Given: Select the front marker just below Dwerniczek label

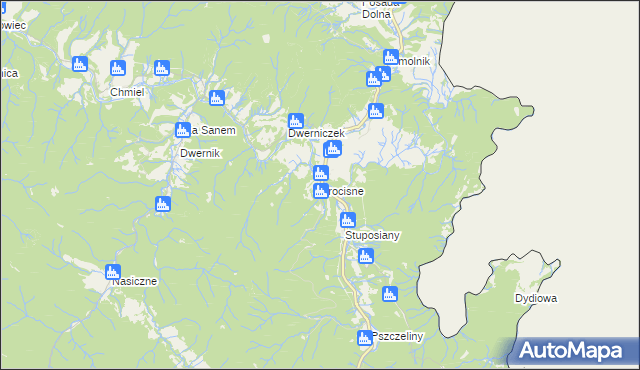Looking at the screenshot, I should click(x=333, y=148).
